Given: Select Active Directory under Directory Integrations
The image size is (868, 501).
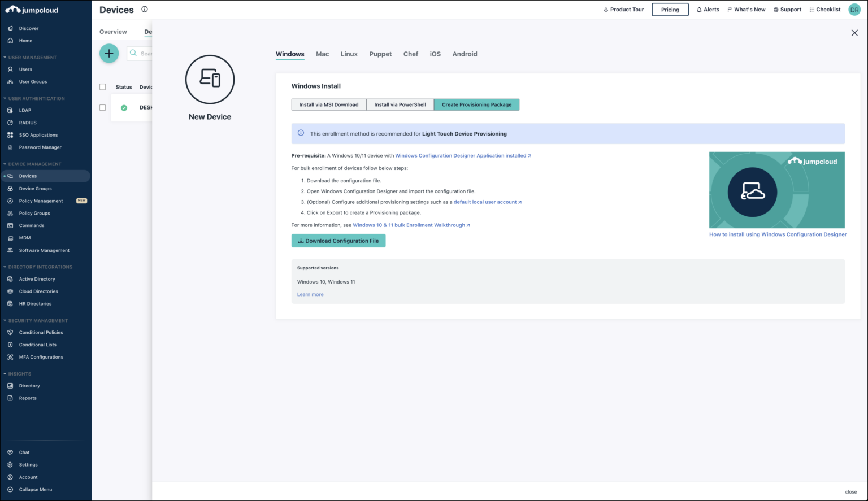Looking at the screenshot, I should click(37, 278).
